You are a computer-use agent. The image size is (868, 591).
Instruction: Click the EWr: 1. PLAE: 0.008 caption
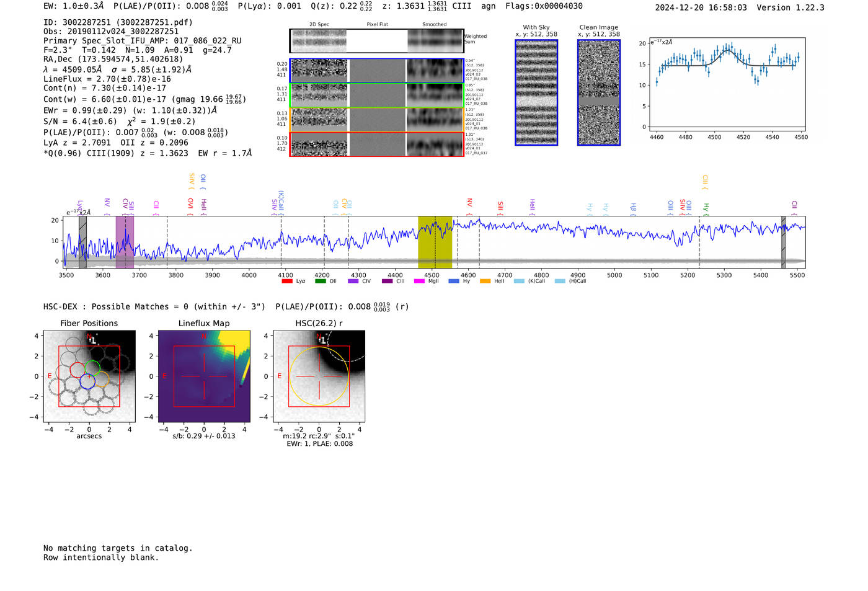tap(319, 444)
